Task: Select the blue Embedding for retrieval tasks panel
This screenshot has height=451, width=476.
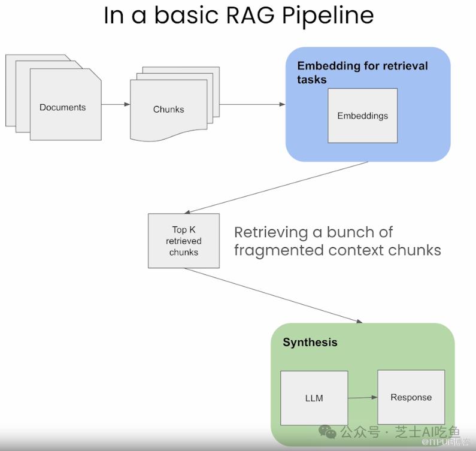Action: (x=368, y=104)
